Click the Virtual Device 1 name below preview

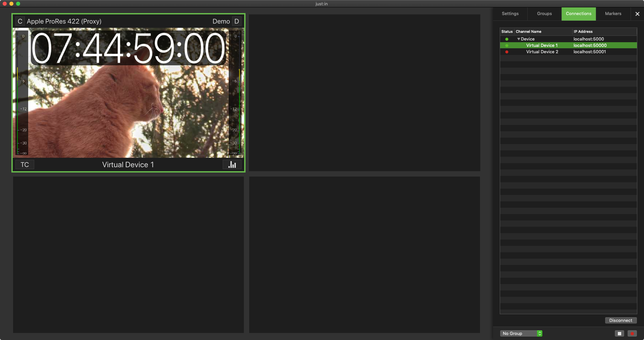(128, 165)
